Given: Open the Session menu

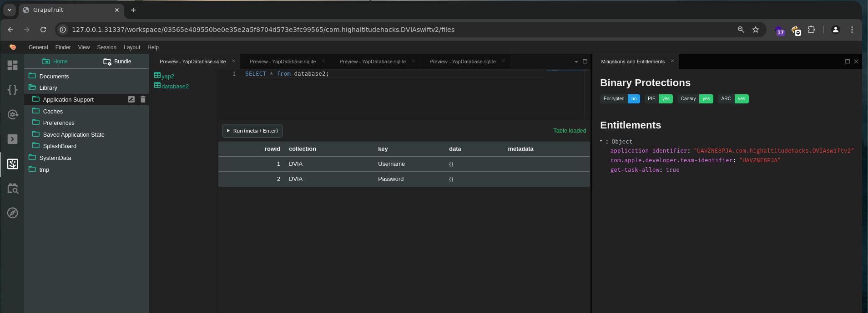Looking at the screenshot, I should click(107, 47).
